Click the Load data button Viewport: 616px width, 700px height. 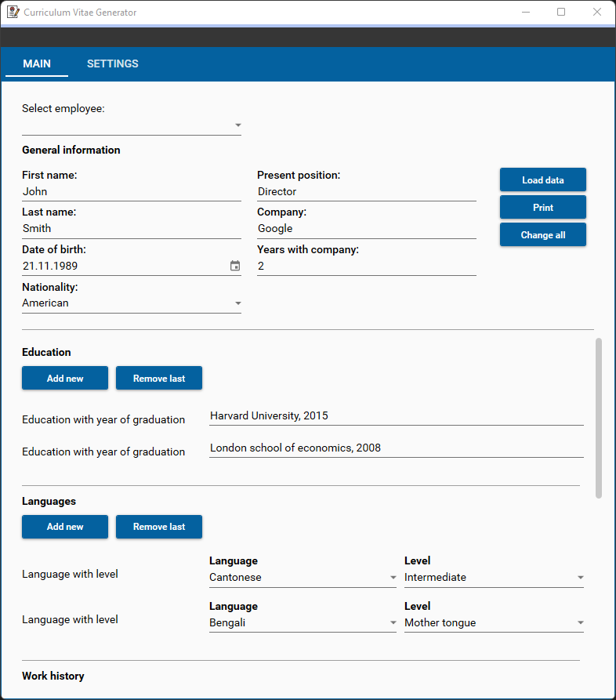tap(543, 180)
